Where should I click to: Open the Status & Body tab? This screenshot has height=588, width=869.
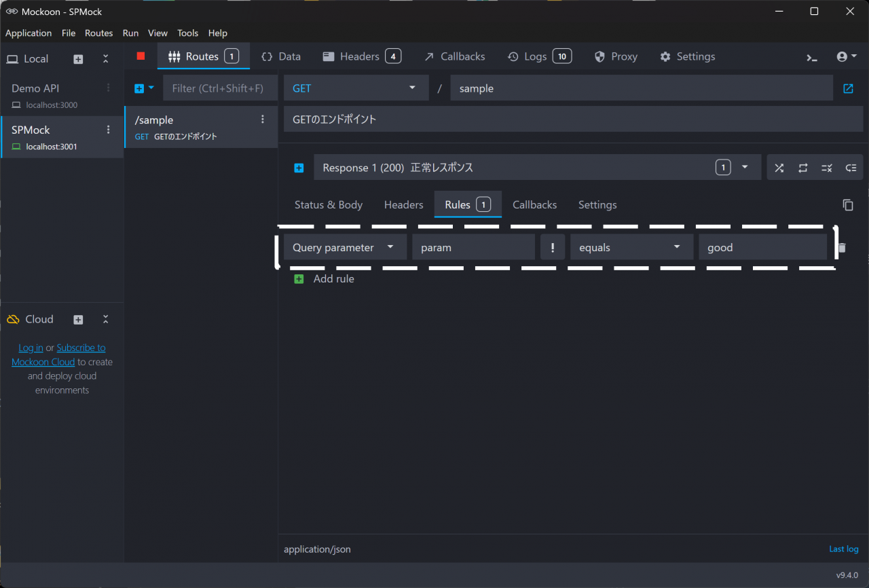(329, 205)
